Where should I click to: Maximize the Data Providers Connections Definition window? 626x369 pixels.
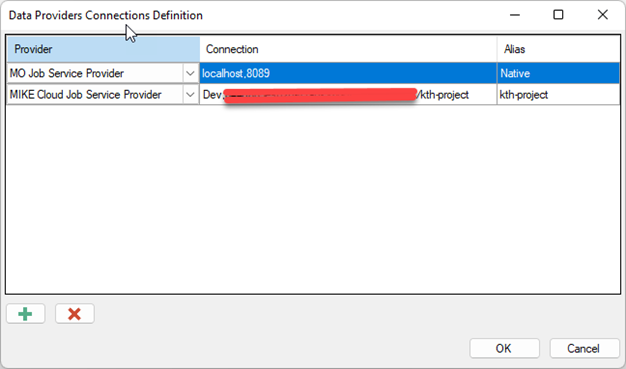click(558, 15)
